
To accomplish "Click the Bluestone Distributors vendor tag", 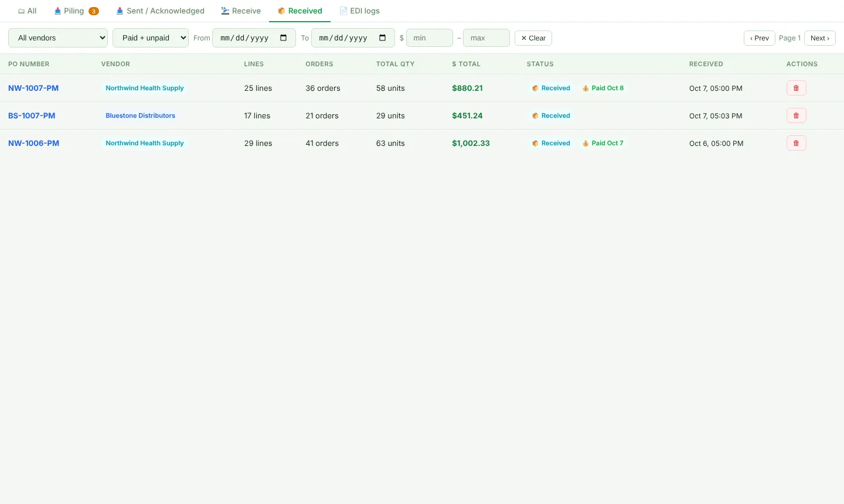I will [141, 115].
